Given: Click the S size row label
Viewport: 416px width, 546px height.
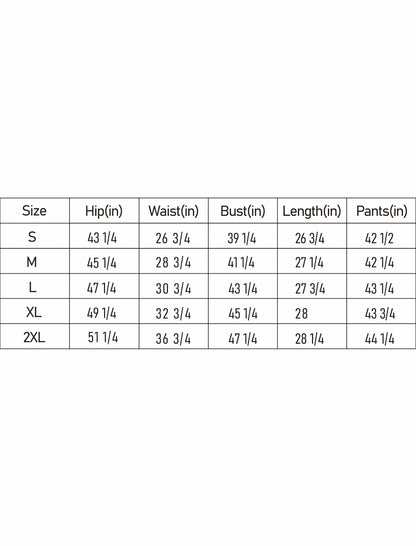Looking at the screenshot, I should (32, 237).
